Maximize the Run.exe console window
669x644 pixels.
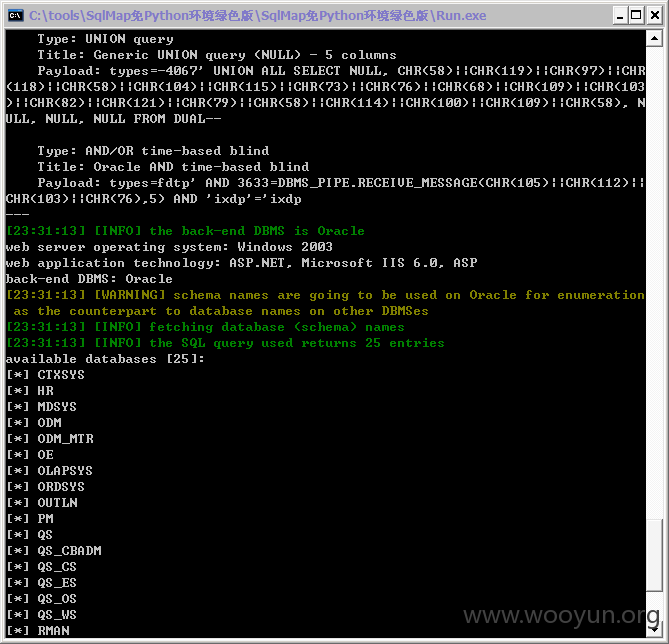[636, 16]
